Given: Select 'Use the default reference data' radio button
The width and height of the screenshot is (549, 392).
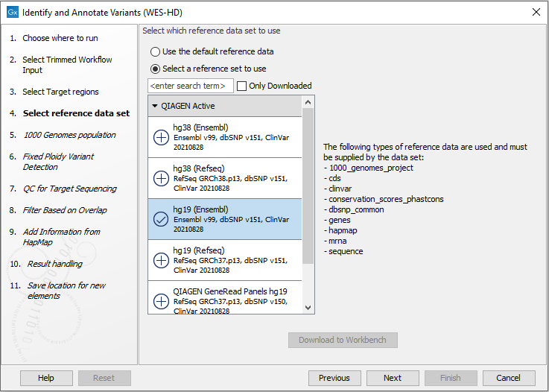Looking at the screenshot, I should tap(155, 52).
